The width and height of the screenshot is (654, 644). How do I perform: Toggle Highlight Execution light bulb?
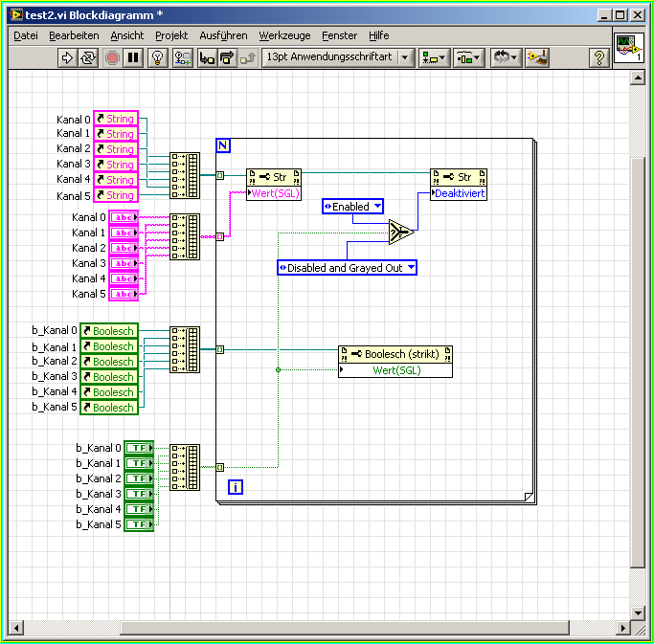158,57
